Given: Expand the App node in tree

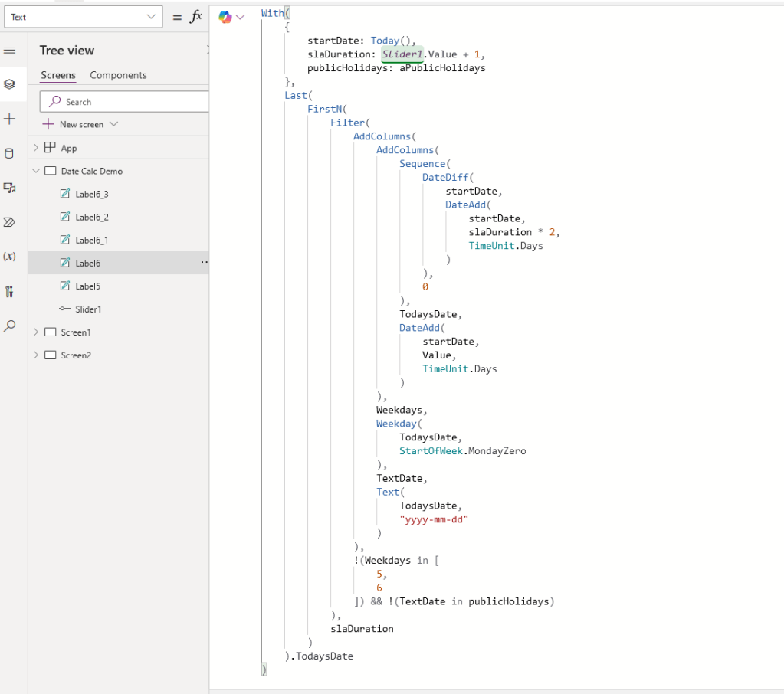Looking at the screenshot, I should 36,148.
